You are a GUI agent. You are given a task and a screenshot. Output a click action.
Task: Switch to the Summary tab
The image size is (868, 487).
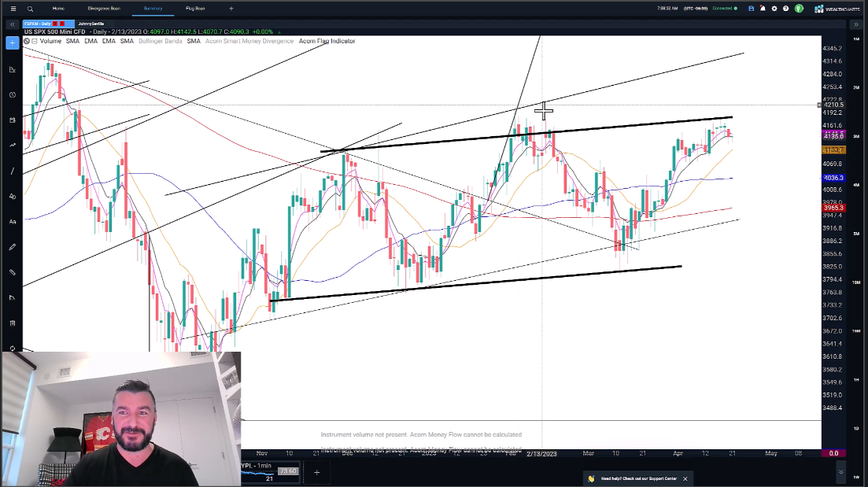153,9
